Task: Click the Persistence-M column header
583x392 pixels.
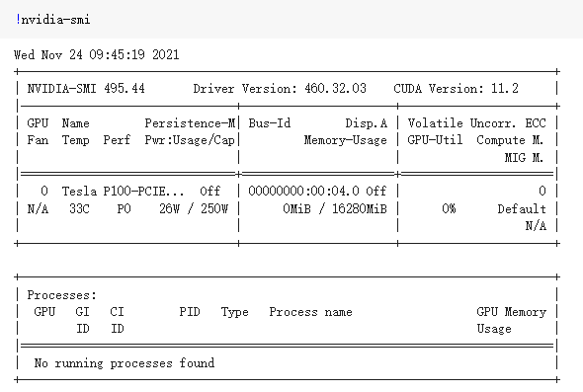Action: click(x=190, y=123)
